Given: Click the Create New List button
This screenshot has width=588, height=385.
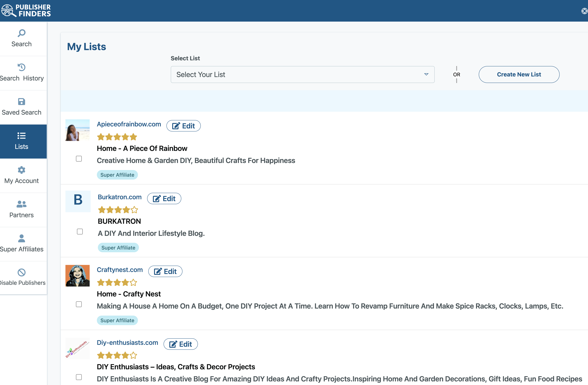Looking at the screenshot, I should pos(519,75).
